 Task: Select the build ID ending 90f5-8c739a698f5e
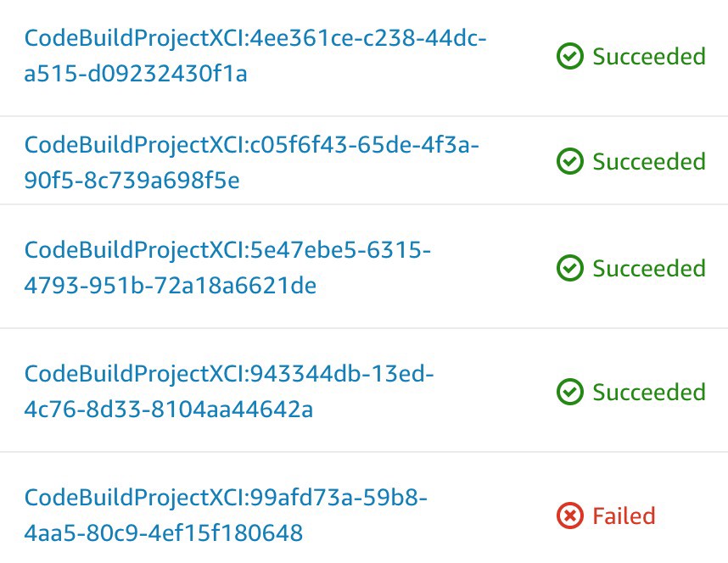tap(132, 180)
